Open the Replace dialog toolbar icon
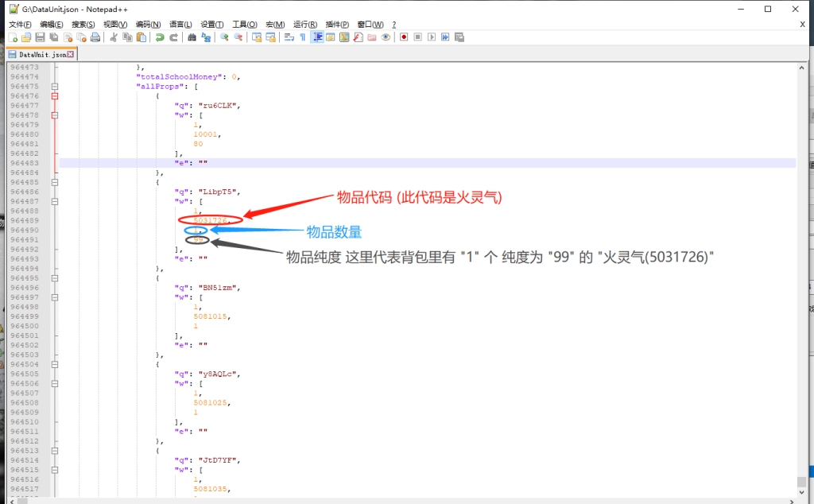This screenshot has width=814, height=504. [x=206, y=37]
